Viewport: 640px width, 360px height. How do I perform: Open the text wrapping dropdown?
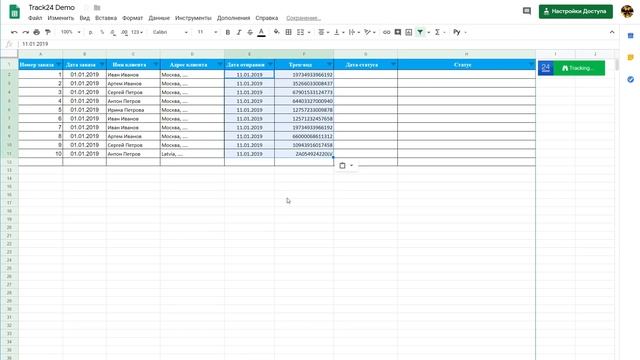tap(354, 32)
